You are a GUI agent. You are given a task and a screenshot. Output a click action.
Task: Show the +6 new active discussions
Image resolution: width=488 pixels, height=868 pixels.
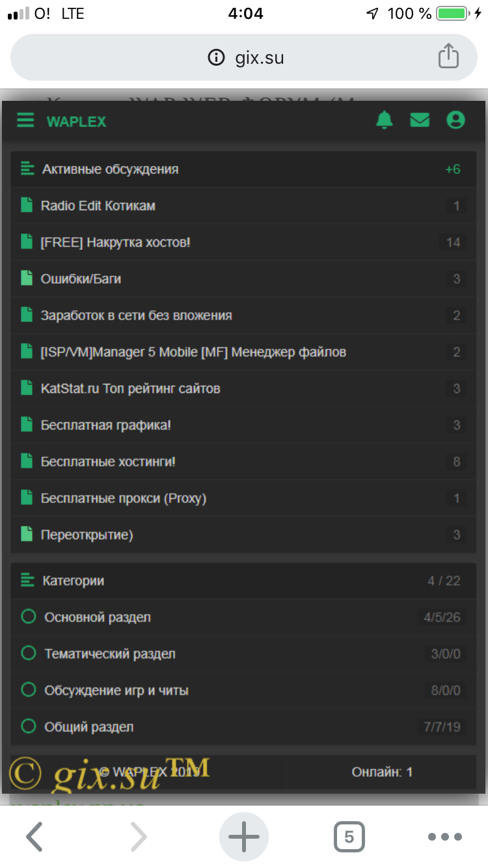tap(452, 169)
